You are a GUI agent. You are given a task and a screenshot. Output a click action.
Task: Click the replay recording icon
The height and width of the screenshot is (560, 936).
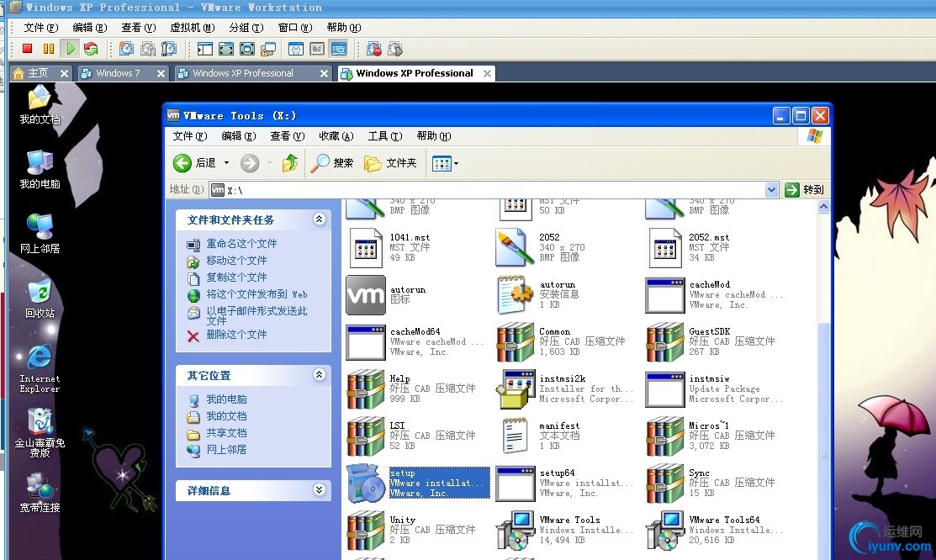pos(395,49)
